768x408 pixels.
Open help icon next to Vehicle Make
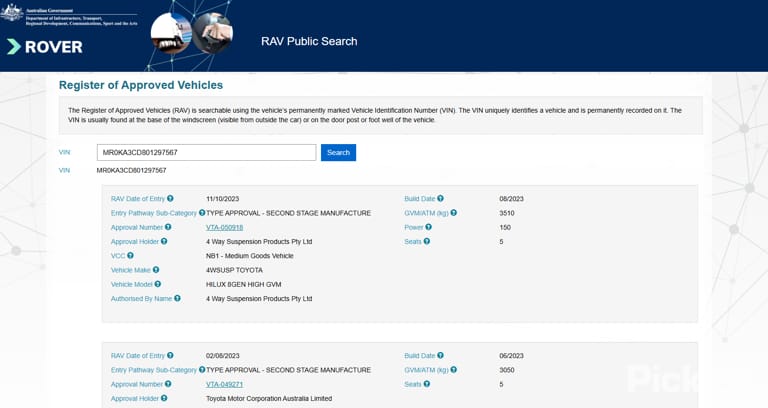tap(156, 269)
